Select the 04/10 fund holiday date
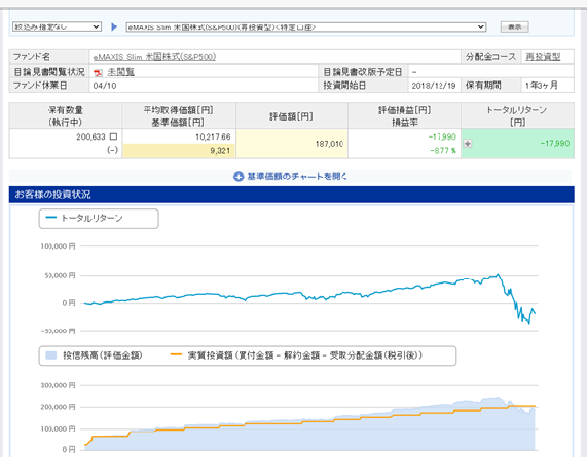The height and width of the screenshot is (457, 587). click(x=105, y=86)
